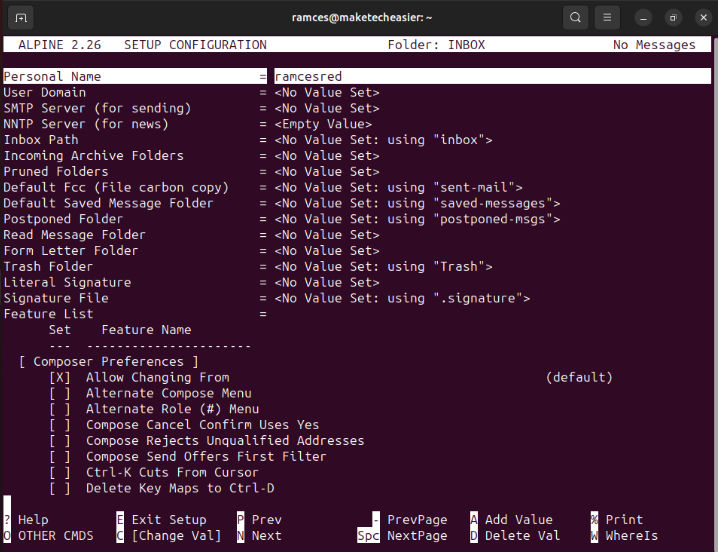Enable Ctrl-K Cuts From Cursor

[x=60, y=472]
